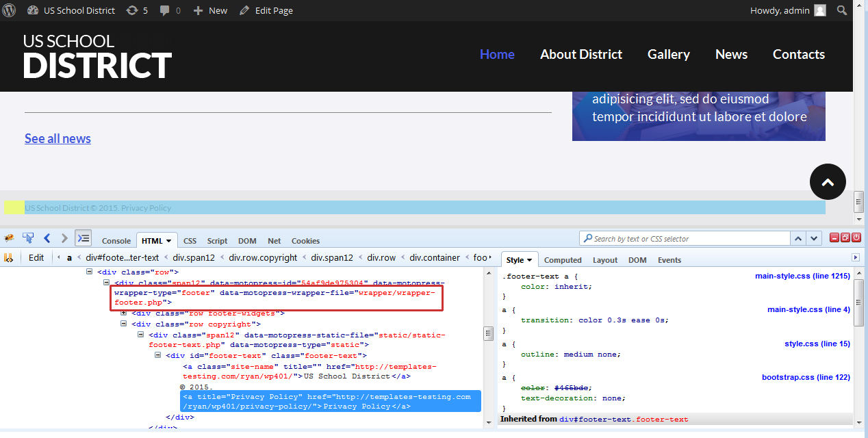Image resolution: width=868 pixels, height=438 pixels.
Task: Go to the Home nav item
Action: (497, 54)
